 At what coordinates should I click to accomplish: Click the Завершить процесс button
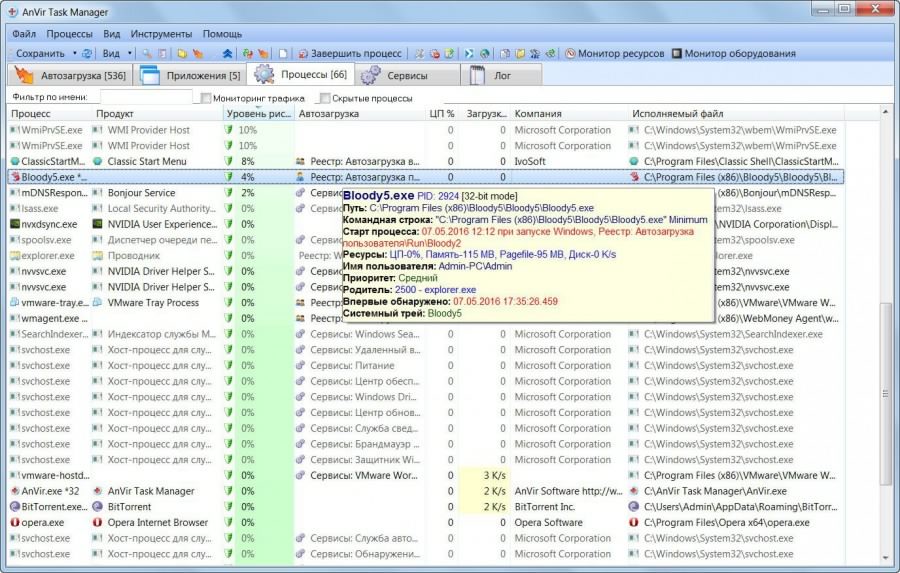point(348,53)
